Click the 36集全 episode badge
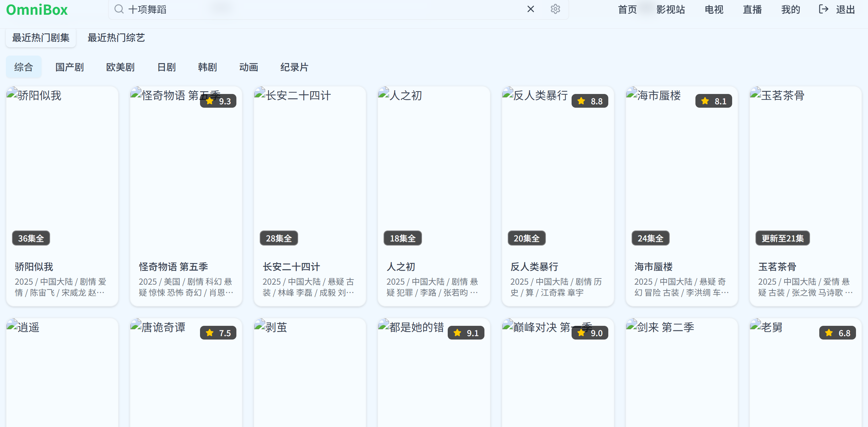The width and height of the screenshot is (868, 427). coord(31,238)
